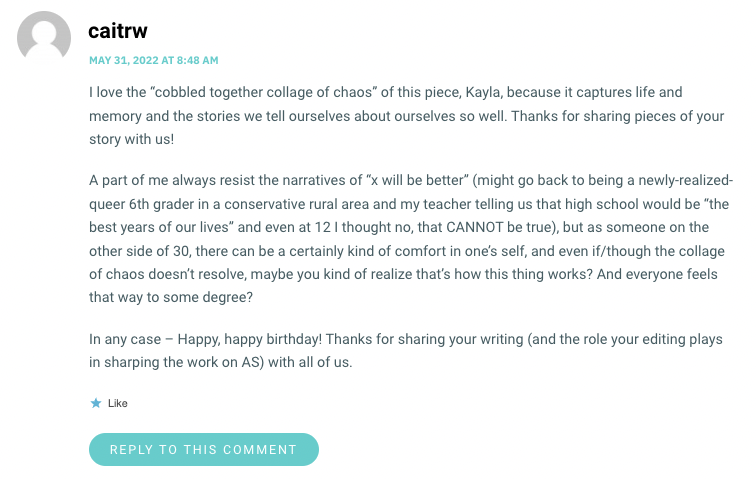Click the text "Happy, happy birthday!"
The height and width of the screenshot is (479, 756).
[x=250, y=339]
